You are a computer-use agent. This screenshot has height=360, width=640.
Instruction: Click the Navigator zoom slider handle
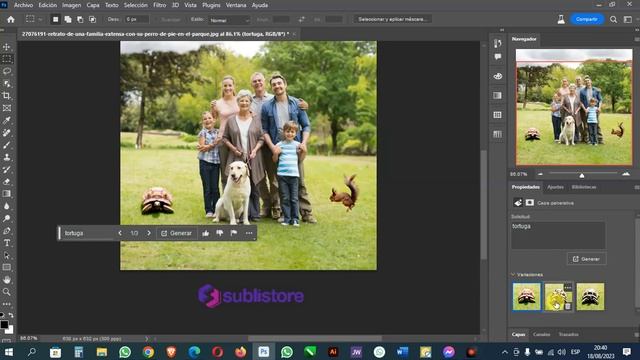(582, 175)
